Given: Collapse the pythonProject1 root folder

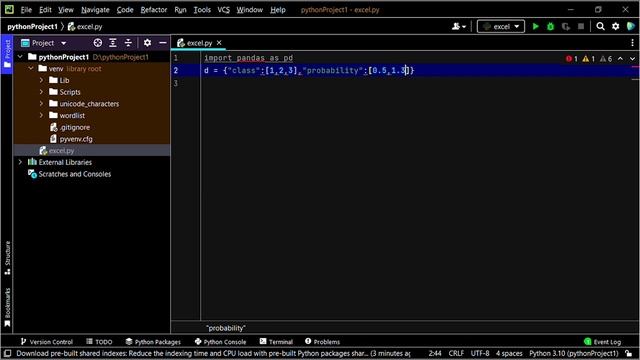Looking at the screenshot, I should click(x=20, y=57).
